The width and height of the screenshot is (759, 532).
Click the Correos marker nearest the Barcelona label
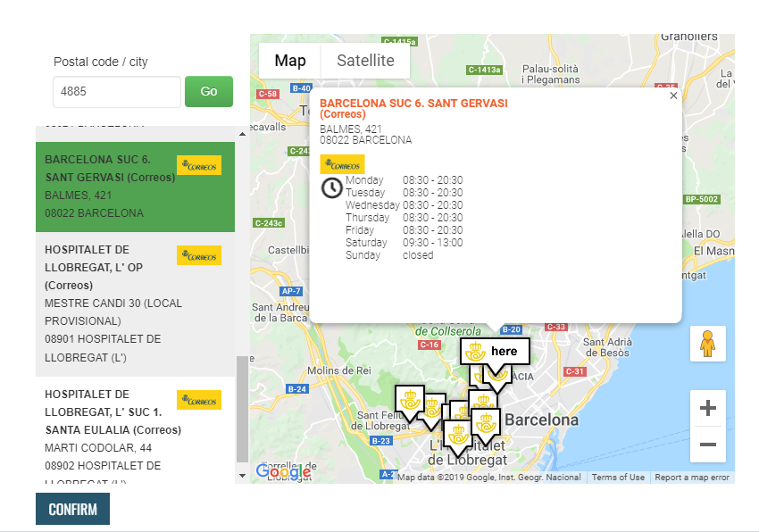point(486,424)
